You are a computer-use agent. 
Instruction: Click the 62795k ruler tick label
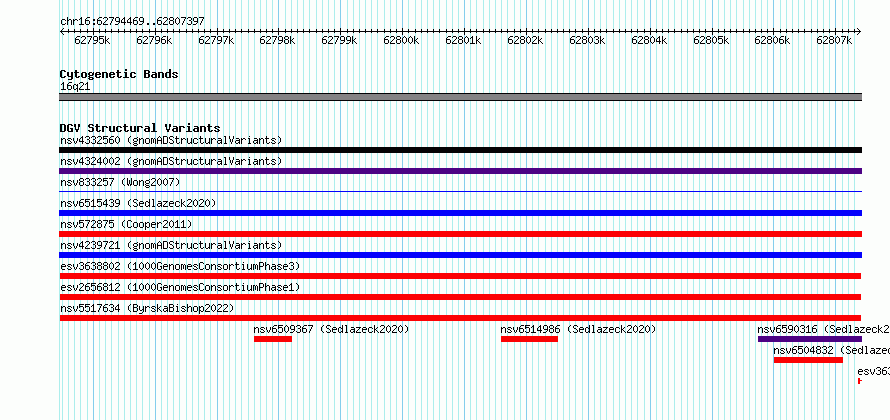92,40
